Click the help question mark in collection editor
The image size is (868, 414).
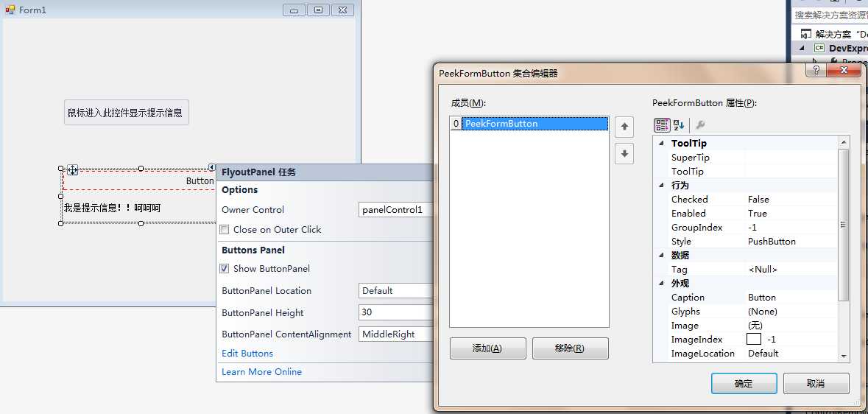pos(816,70)
